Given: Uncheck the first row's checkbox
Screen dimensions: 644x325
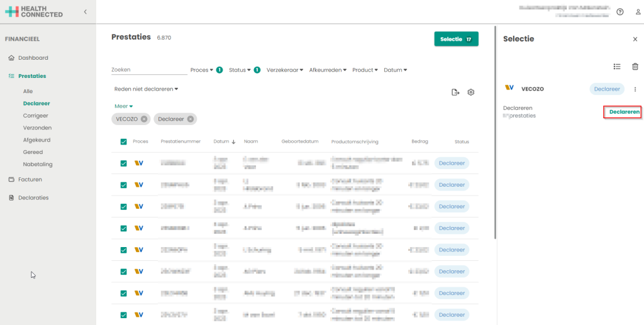Looking at the screenshot, I should pyautogui.click(x=123, y=163).
